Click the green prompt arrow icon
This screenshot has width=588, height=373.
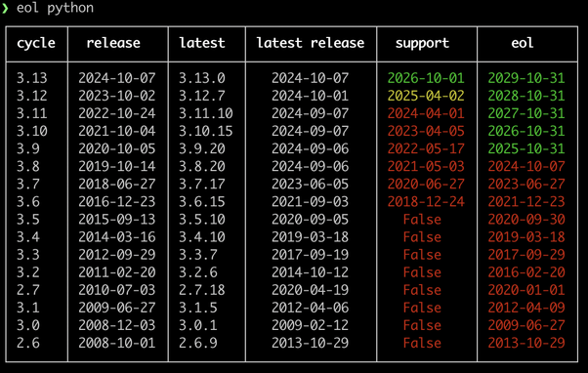coord(5,8)
